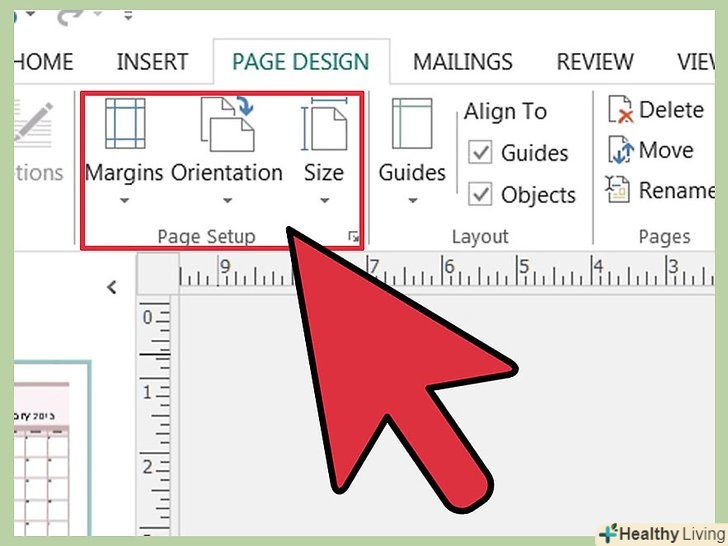Expand the Size dropdown arrow
728x546 pixels.
[325, 201]
